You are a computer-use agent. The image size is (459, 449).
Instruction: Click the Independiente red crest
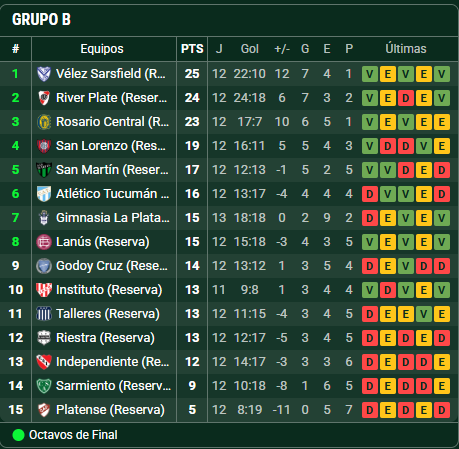pos(44,362)
